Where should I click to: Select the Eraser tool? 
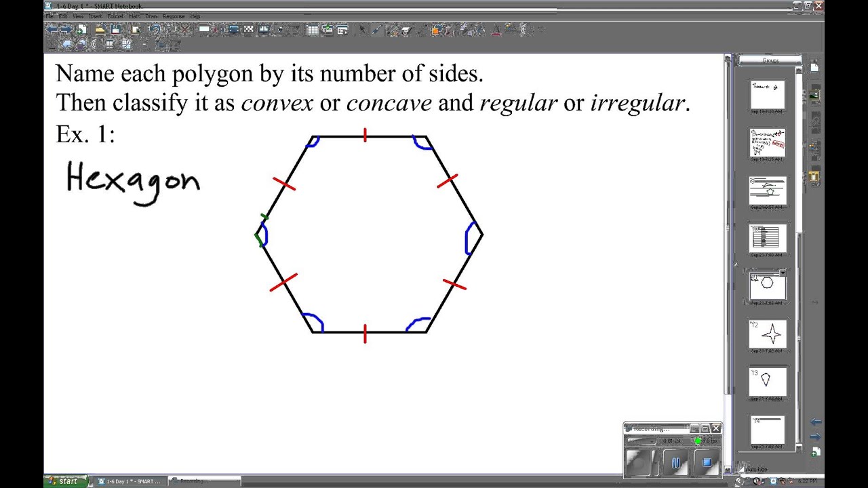pos(406,29)
